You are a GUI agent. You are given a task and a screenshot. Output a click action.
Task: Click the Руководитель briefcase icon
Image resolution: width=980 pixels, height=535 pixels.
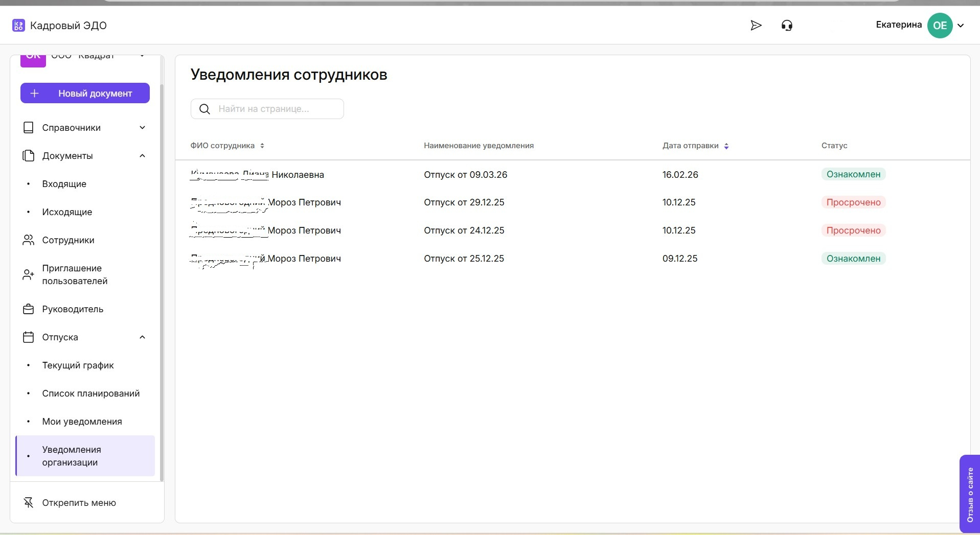pos(29,309)
